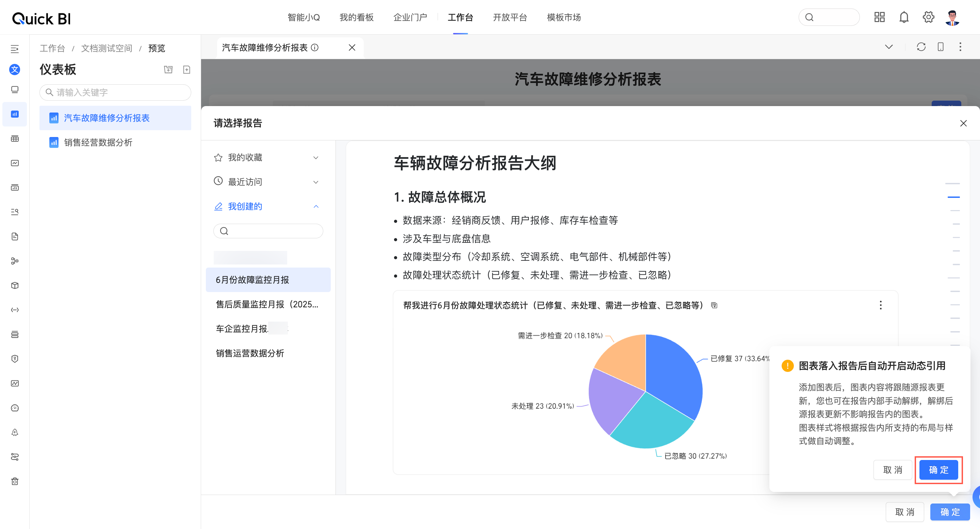Image resolution: width=980 pixels, height=529 pixels.
Task: Open more options vertical dots in tab bar
Action: click(960, 47)
